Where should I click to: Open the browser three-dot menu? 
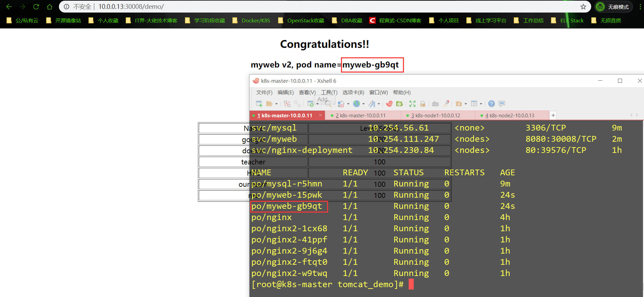(640, 6)
